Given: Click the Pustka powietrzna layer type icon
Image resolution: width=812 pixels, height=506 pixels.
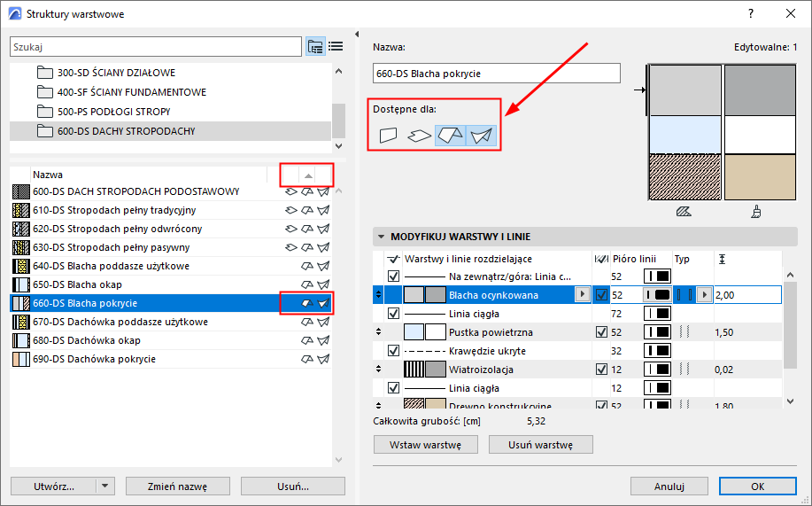Looking at the screenshot, I should (x=684, y=332).
